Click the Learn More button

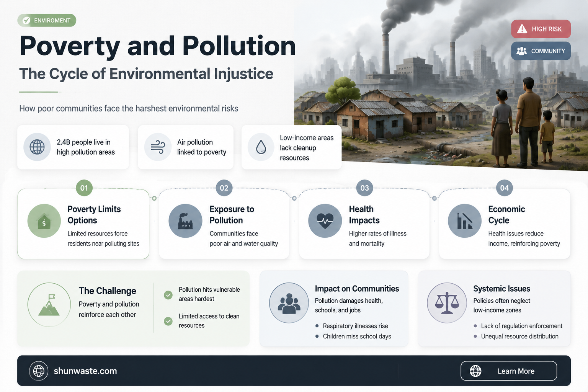coord(509,371)
